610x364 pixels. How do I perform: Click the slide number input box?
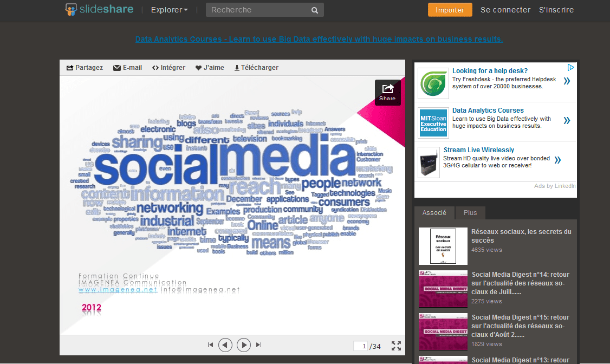pyautogui.click(x=360, y=346)
